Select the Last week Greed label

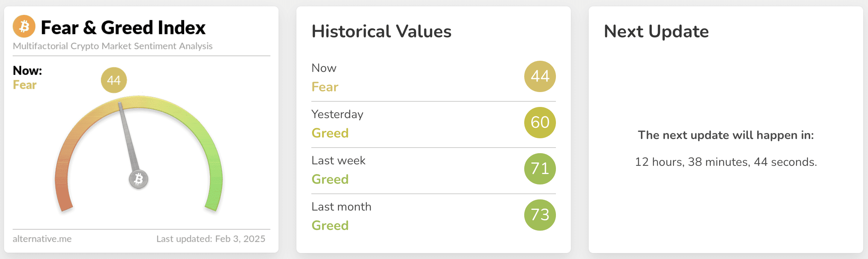coord(330,179)
